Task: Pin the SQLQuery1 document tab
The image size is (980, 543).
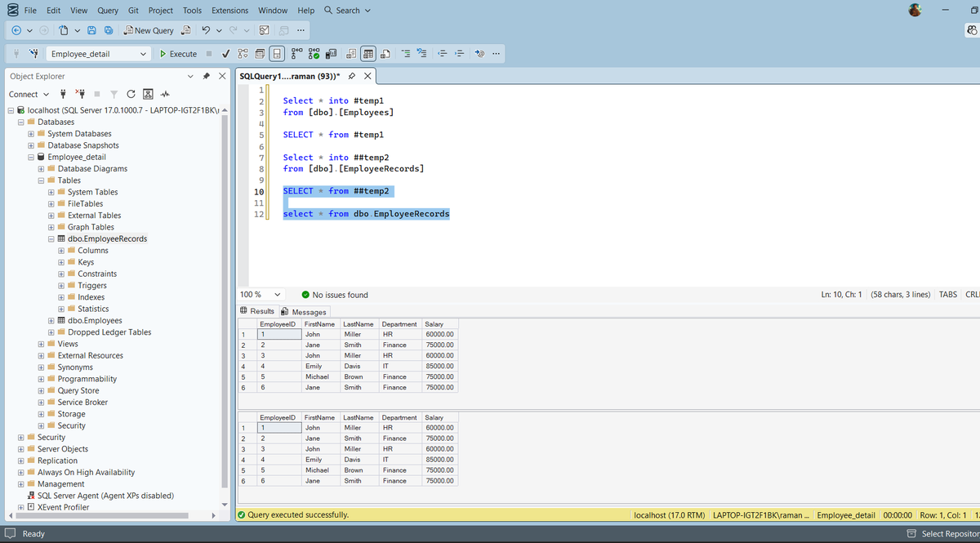Action: (x=350, y=76)
